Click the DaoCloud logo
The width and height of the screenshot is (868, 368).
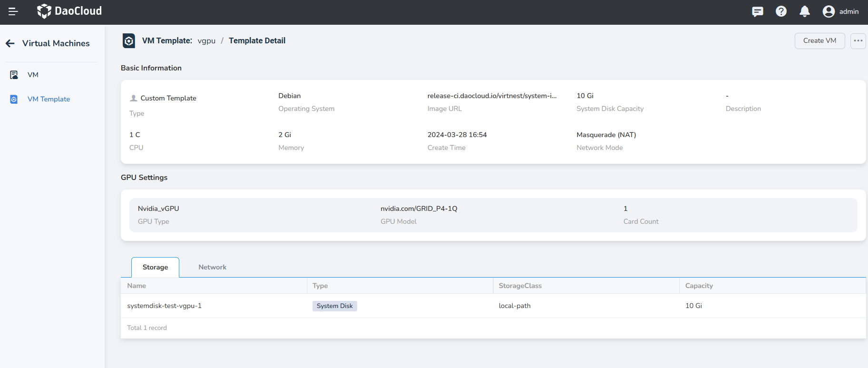point(69,11)
